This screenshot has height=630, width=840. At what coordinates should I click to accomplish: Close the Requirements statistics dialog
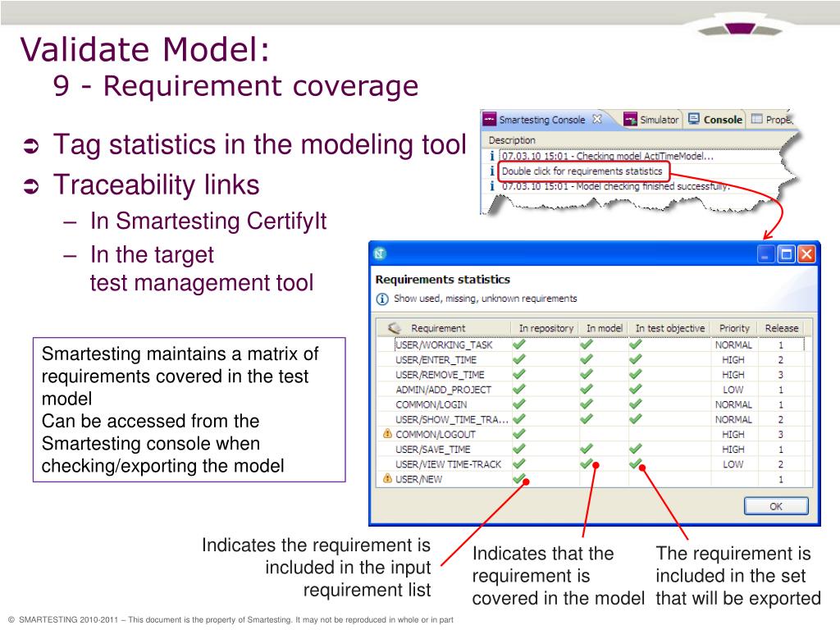tap(806, 254)
